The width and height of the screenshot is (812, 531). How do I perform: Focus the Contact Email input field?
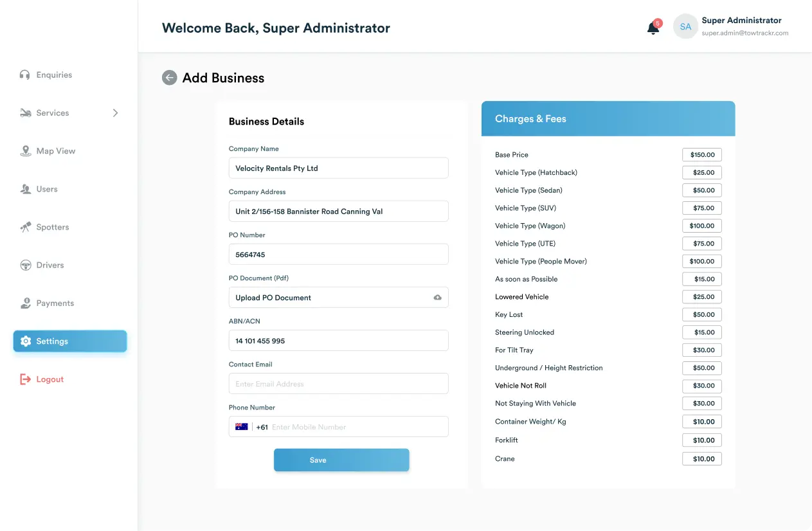(338, 384)
